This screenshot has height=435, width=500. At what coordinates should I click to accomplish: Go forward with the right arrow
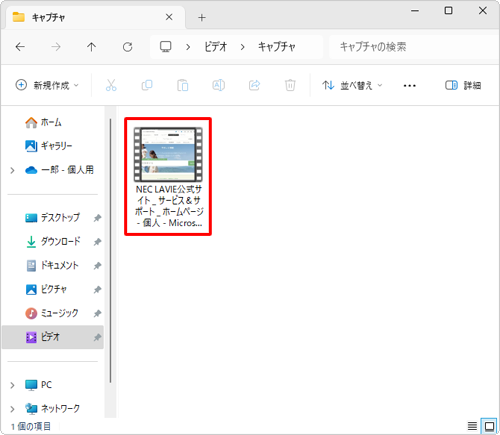click(x=56, y=47)
